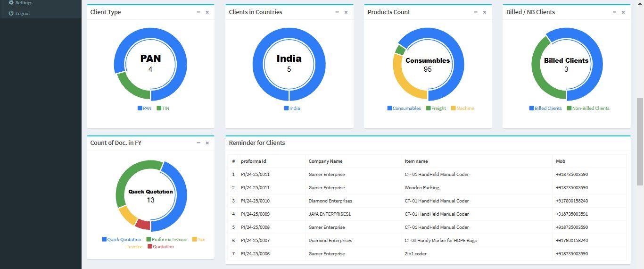Click Diamond Enterprises in row 3

[330, 201]
